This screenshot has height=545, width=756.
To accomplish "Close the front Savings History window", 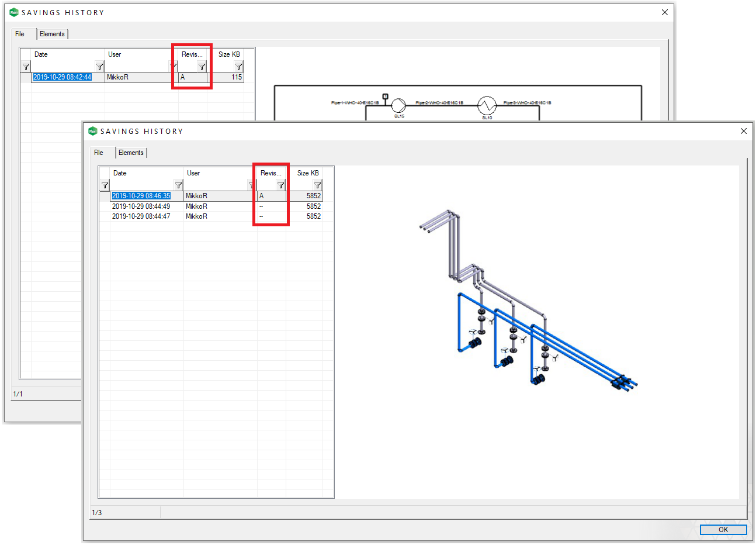I will (743, 131).
